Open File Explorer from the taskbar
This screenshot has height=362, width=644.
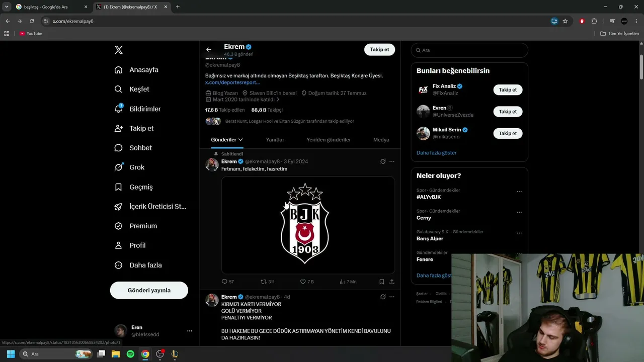pyautogui.click(x=116, y=354)
